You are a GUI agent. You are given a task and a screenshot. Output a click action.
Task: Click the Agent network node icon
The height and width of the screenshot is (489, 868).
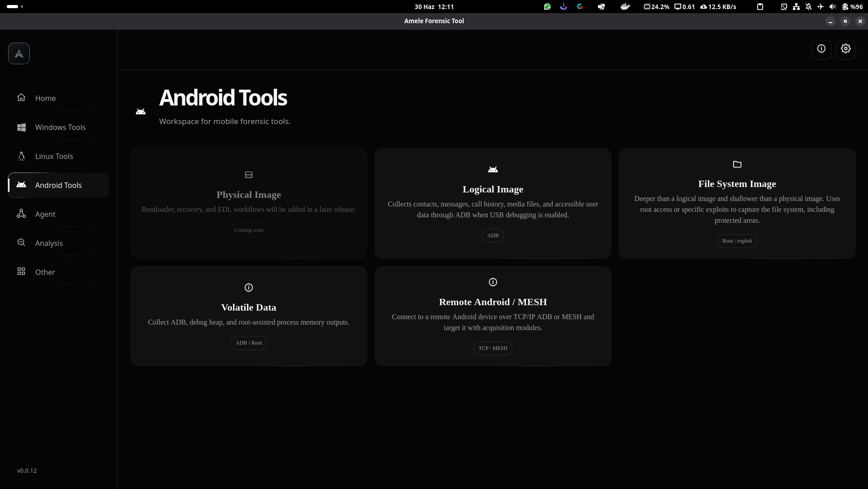click(21, 213)
